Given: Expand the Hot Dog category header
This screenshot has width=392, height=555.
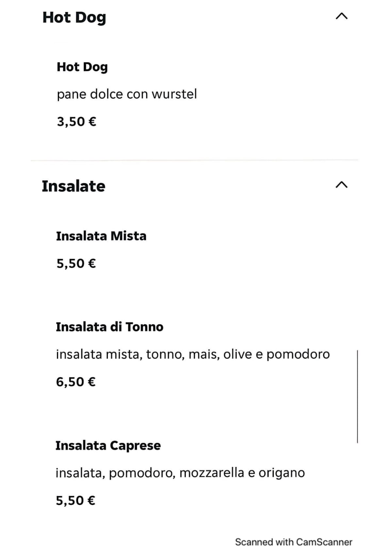Looking at the screenshot, I should pyautogui.click(x=73, y=17).
